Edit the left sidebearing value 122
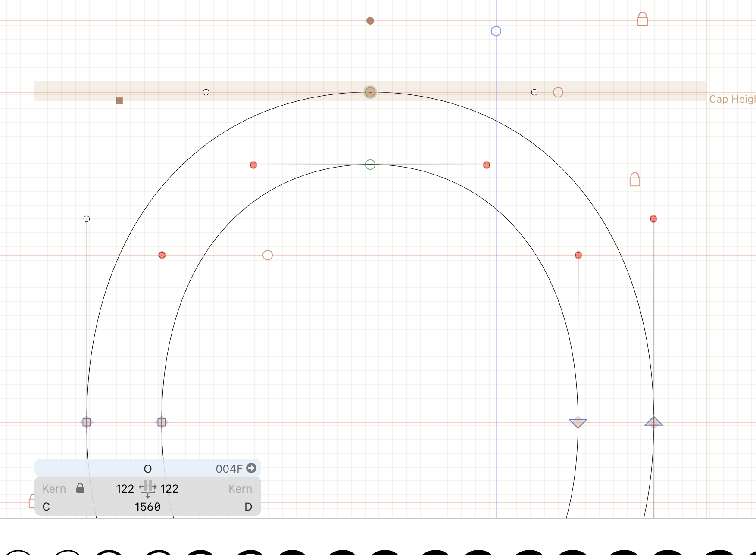 click(125, 489)
